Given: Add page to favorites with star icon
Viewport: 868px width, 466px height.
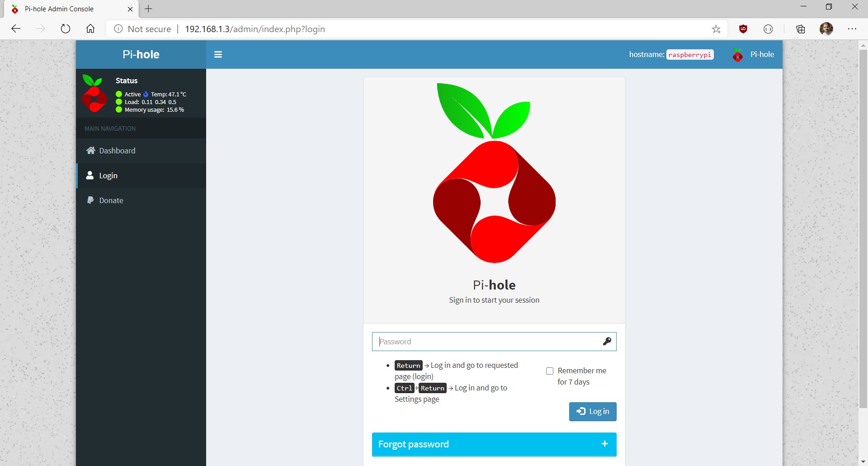Looking at the screenshot, I should tap(716, 29).
